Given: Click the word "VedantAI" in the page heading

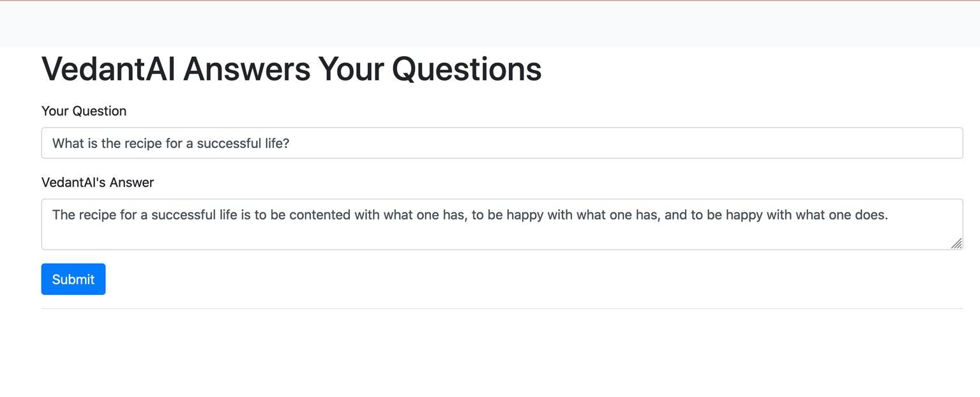Looking at the screenshot, I should [108, 69].
